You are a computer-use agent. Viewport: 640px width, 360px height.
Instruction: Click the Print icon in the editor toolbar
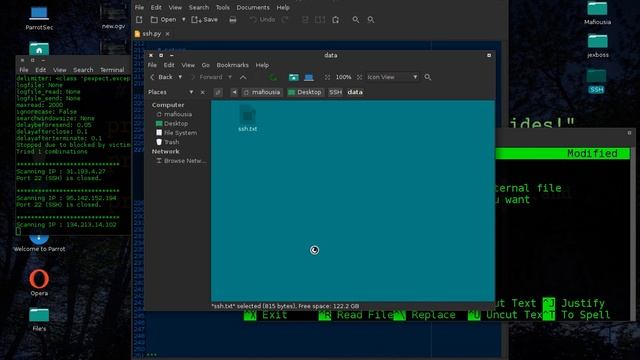(x=233, y=20)
